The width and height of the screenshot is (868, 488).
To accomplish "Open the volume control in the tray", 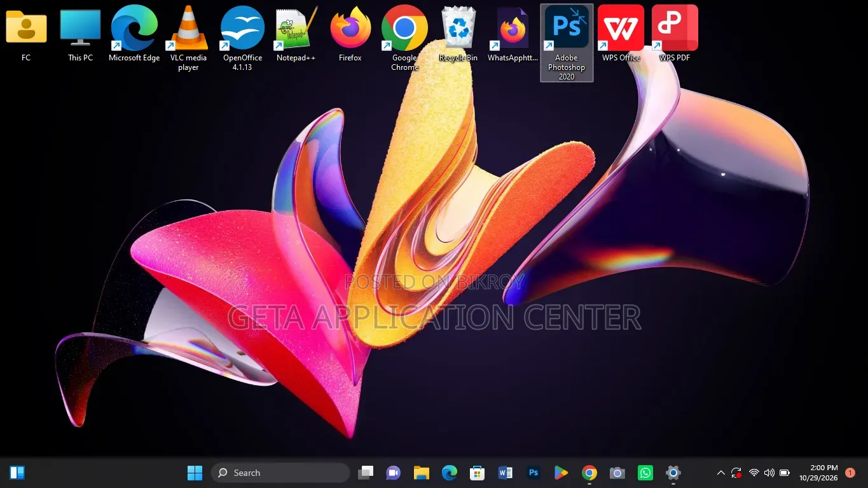I will point(769,473).
